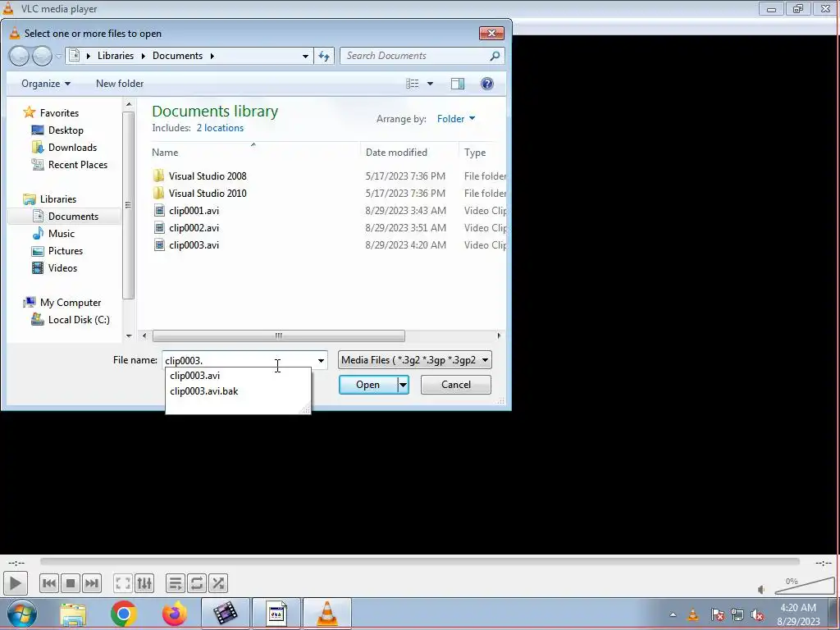
Task: Open Pictures library
Action: [66, 251]
